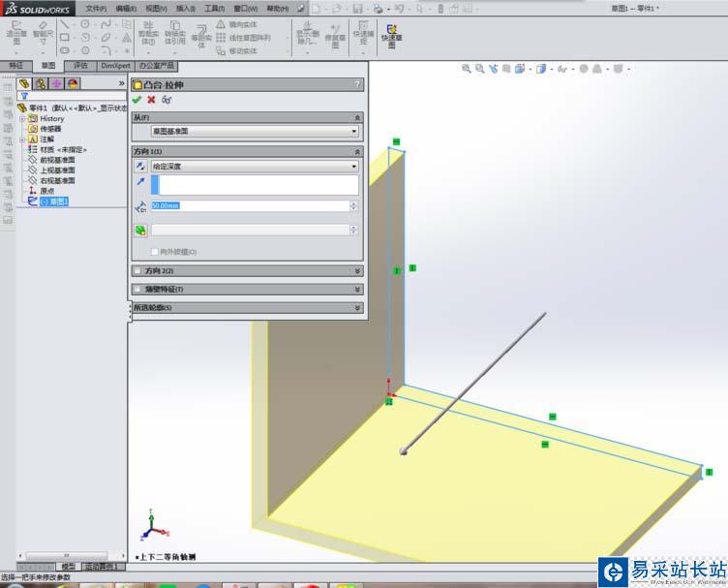The image size is (728, 588).
Task: Click the 镜向实体 mirror entities tool
Action: [237, 24]
